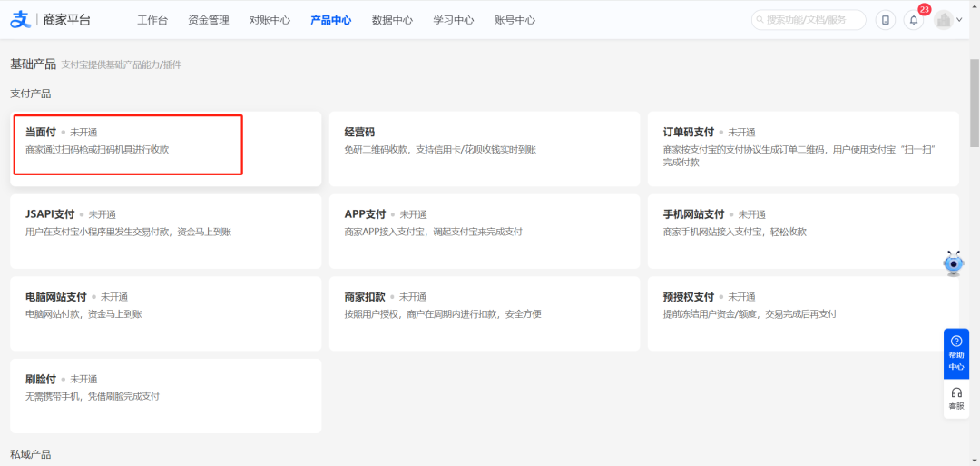This screenshot has height=466, width=980.
Task: Click text 商家APP接入支付宝，调起支付宝来完成支付
Action: click(x=433, y=232)
